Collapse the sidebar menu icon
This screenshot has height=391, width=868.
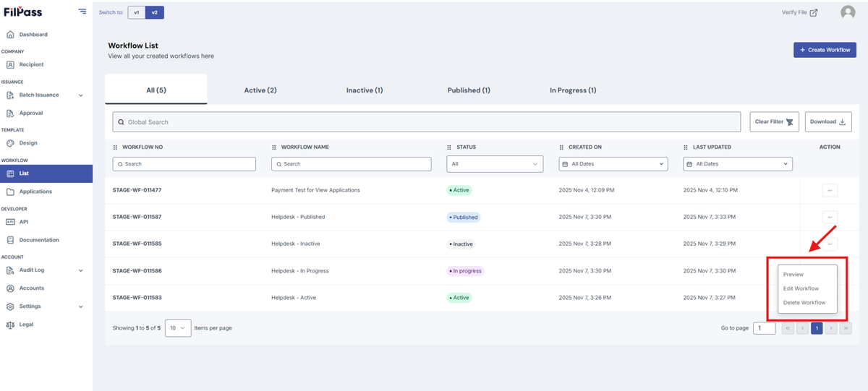tap(82, 12)
